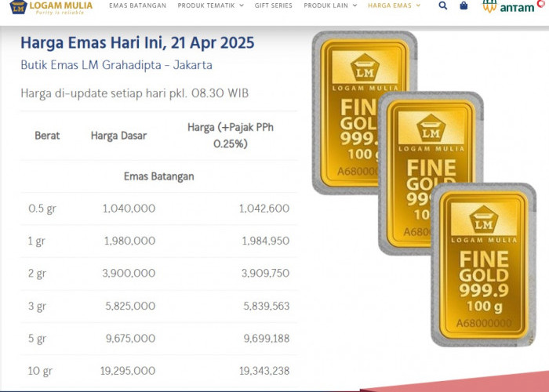The image size is (549, 392).
Task: Open the Gift Series menu
Action: point(274,5)
